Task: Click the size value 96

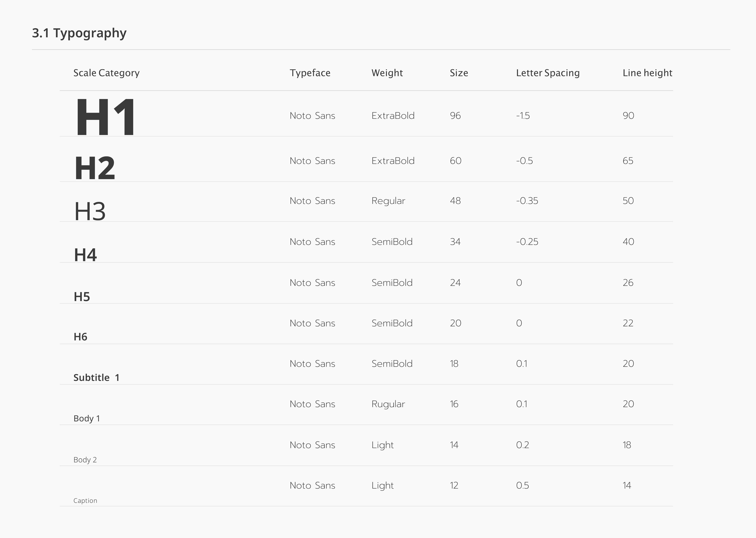Action: (x=455, y=116)
